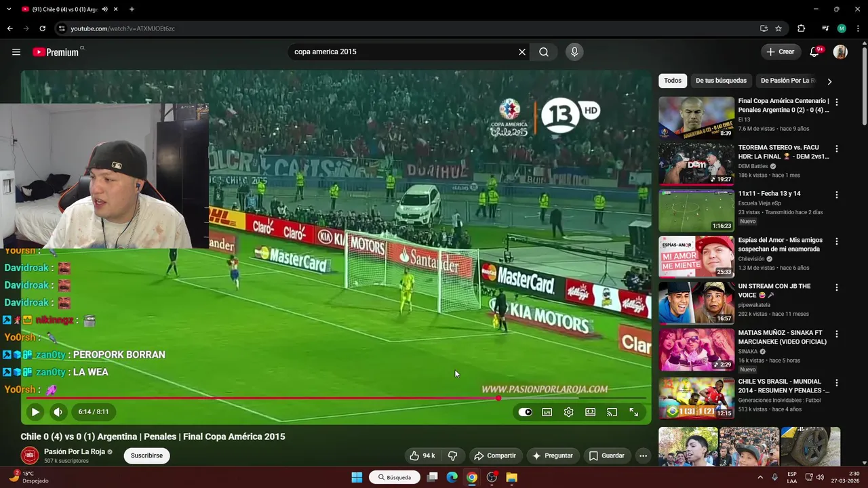Select the De tus búsquedas chip
The height and width of the screenshot is (488, 868).
721,81
